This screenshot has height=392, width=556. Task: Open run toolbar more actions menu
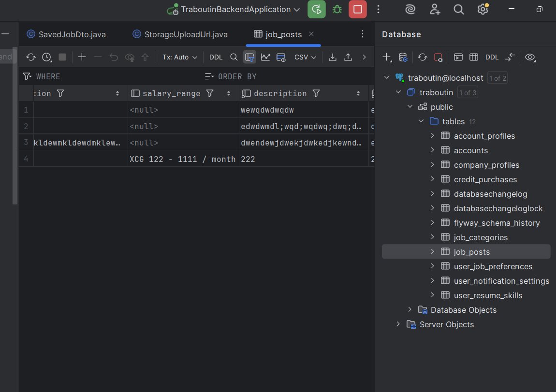(x=378, y=10)
